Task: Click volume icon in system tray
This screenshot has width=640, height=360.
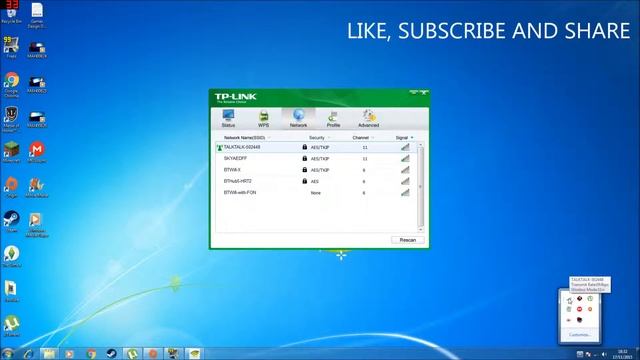Action: point(604,354)
